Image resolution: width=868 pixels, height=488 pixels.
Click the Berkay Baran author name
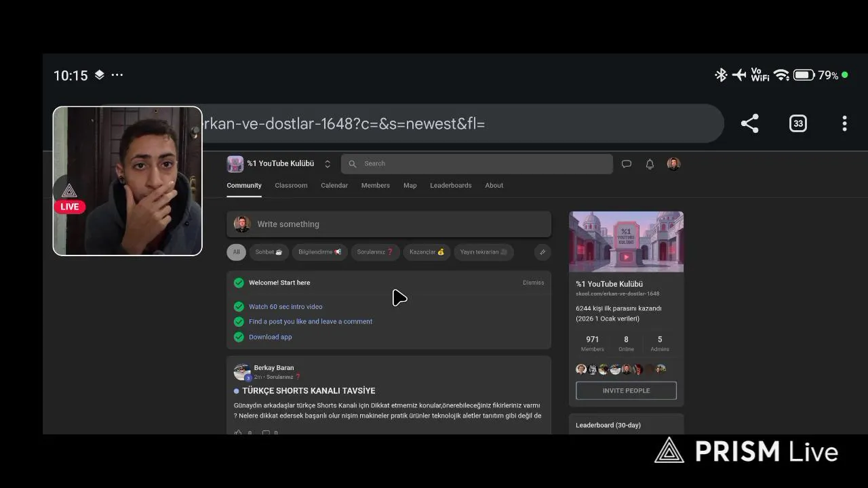[274, 367]
